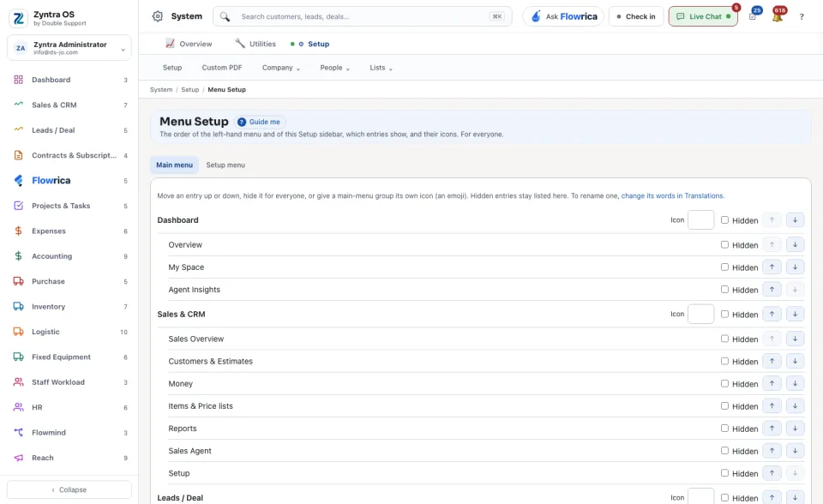Expand the People dropdown menu
The image size is (823, 504).
tap(334, 68)
